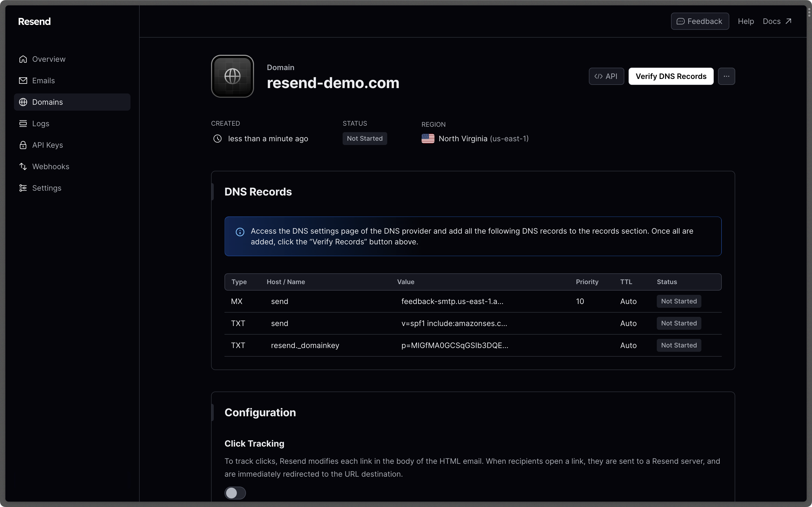Image resolution: width=812 pixels, height=507 pixels.
Task: Click 'send' host in TXT row
Action: pyautogui.click(x=280, y=323)
